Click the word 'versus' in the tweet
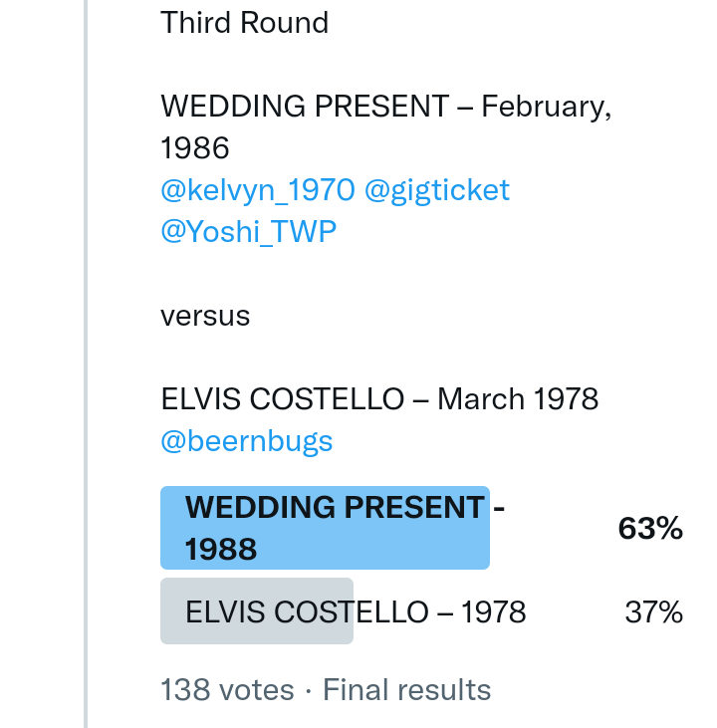This screenshot has width=717, height=728. (x=205, y=316)
